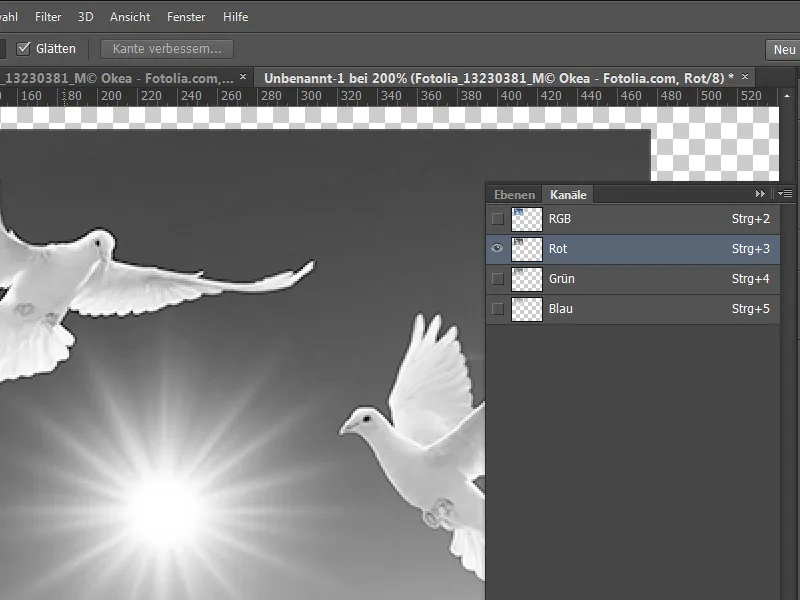Open the Filter menu

pyautogui.click(x=48, y=17)
